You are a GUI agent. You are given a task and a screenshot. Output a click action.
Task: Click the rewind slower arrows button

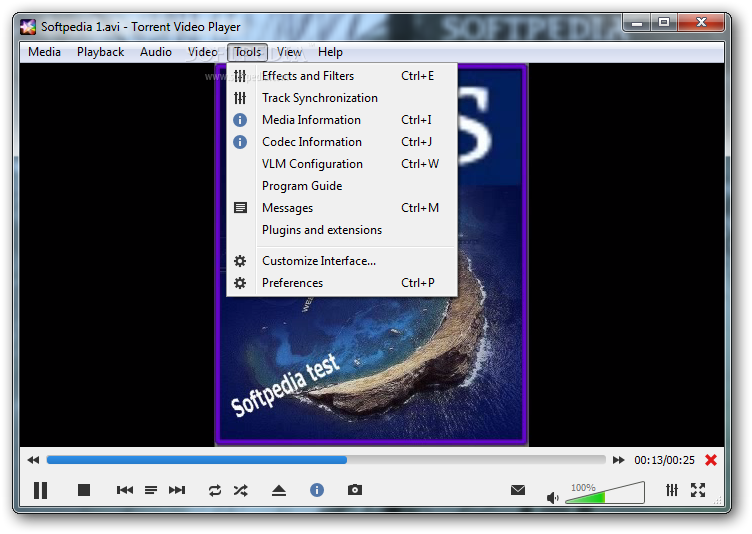(x=33, y=460)
